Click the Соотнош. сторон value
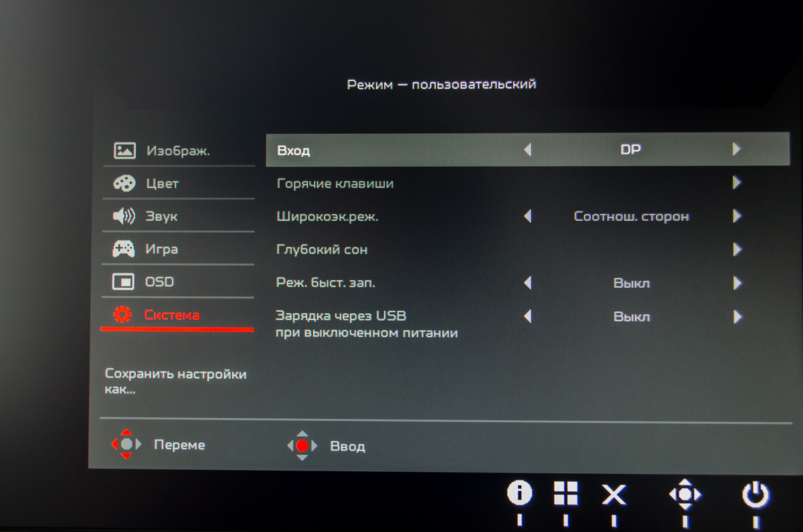803x532 pixels. 632,217
